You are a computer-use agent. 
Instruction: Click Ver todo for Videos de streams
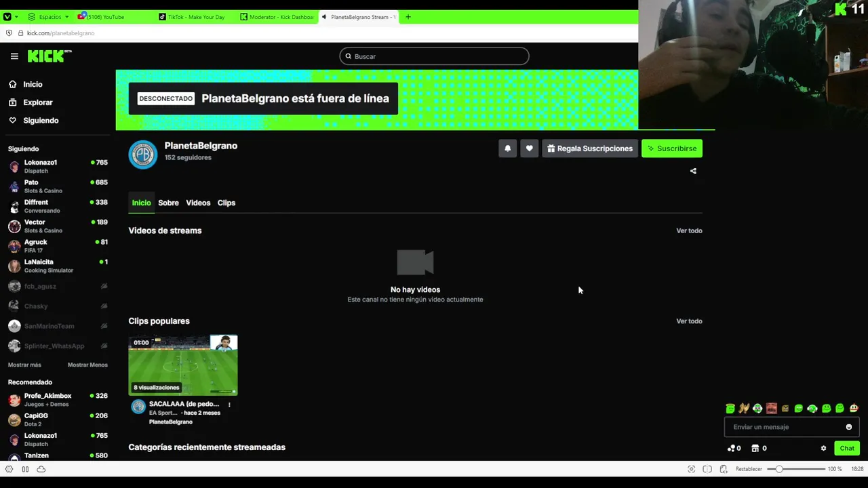689,230
